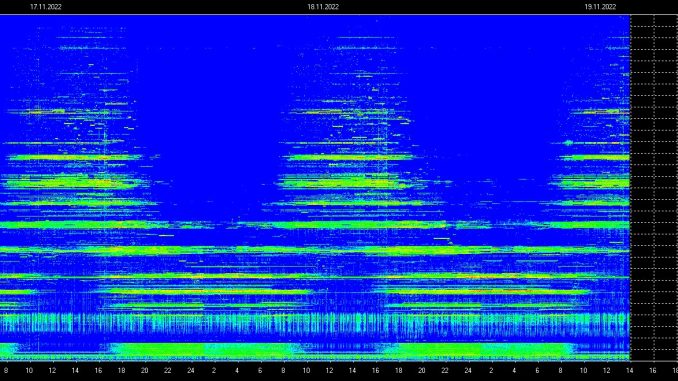Click the 18.11.2022 date label

[x=323, y=7]
